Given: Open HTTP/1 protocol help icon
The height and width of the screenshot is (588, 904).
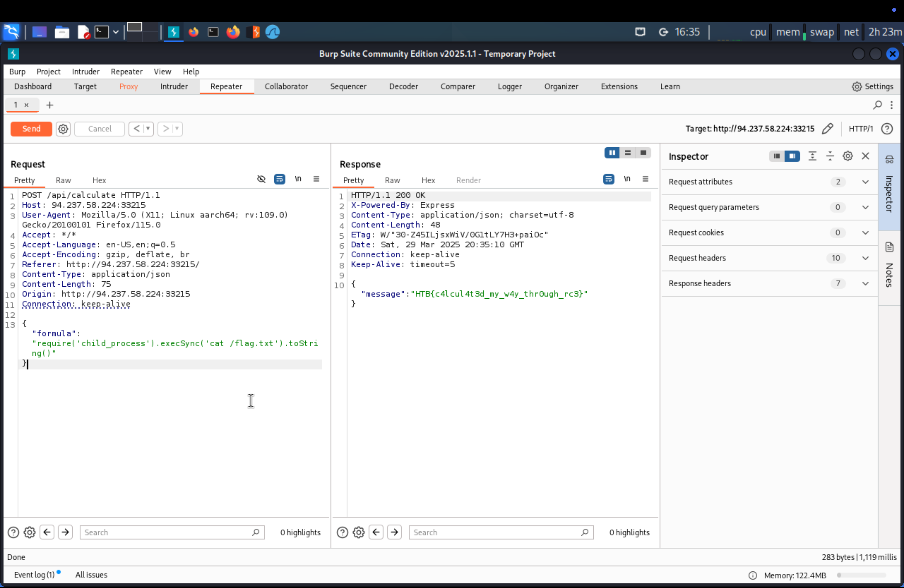Looking at the screenshot, I should (x=887, y=129).
